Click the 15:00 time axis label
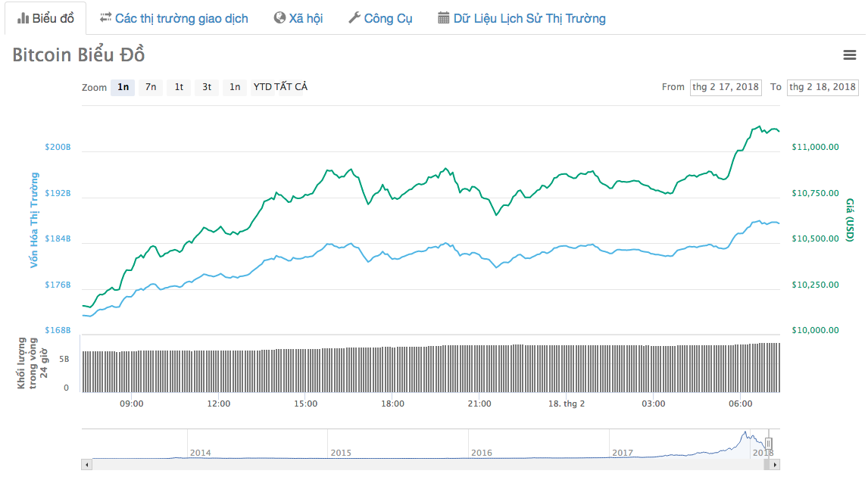Screen dimensions: 868x480 pos(305,404)
